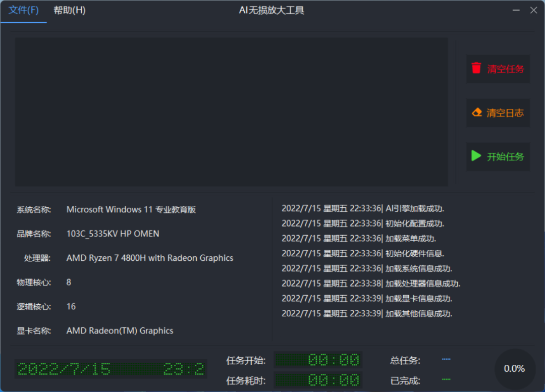Click the red trash icon for 清空任务
The width and height of the screenshot is (545, 392).
(476, 68)
